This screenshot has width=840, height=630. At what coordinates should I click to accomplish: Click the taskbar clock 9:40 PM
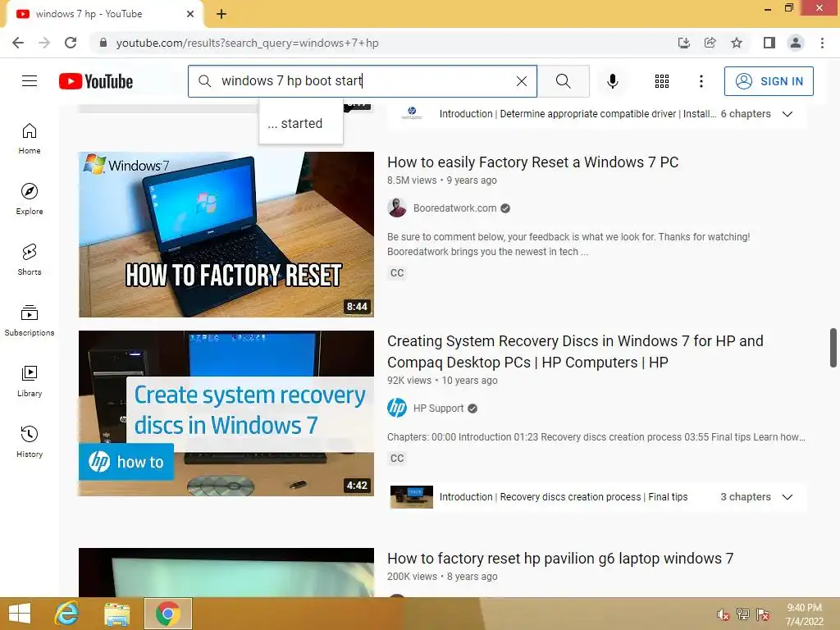pos(804,608)
